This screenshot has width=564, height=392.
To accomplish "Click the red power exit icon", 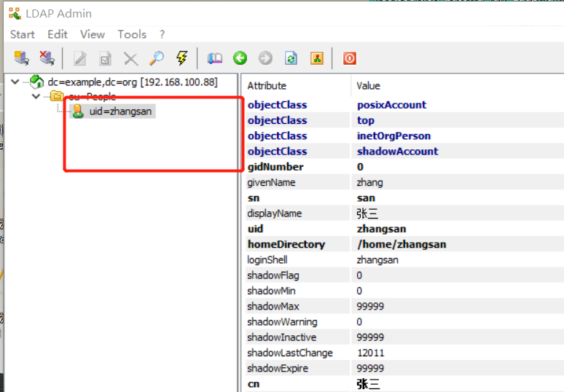I will point(350,58).
